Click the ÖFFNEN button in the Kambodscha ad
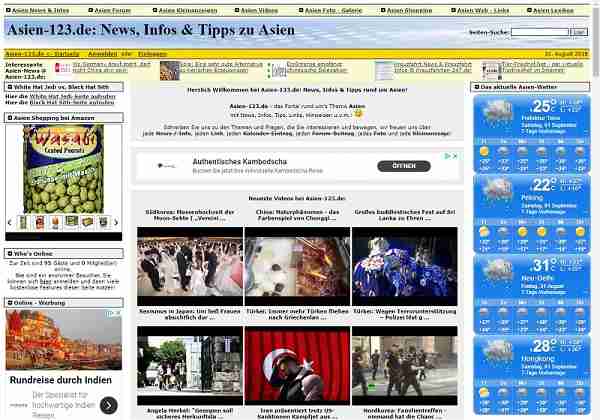Viewport: 600px width, 420px height. 404,166
